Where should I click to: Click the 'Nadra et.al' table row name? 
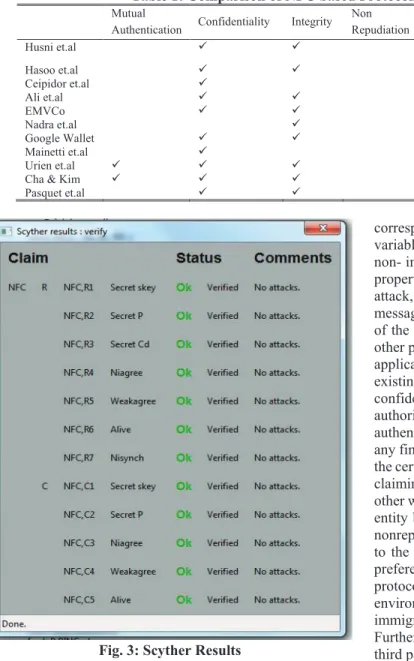[x=51, y=124]
